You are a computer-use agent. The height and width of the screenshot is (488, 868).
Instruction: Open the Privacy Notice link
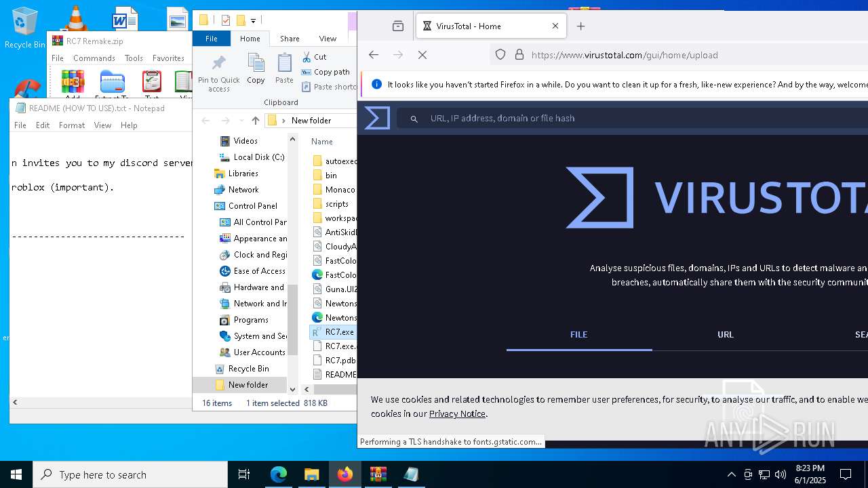[457, 414]
